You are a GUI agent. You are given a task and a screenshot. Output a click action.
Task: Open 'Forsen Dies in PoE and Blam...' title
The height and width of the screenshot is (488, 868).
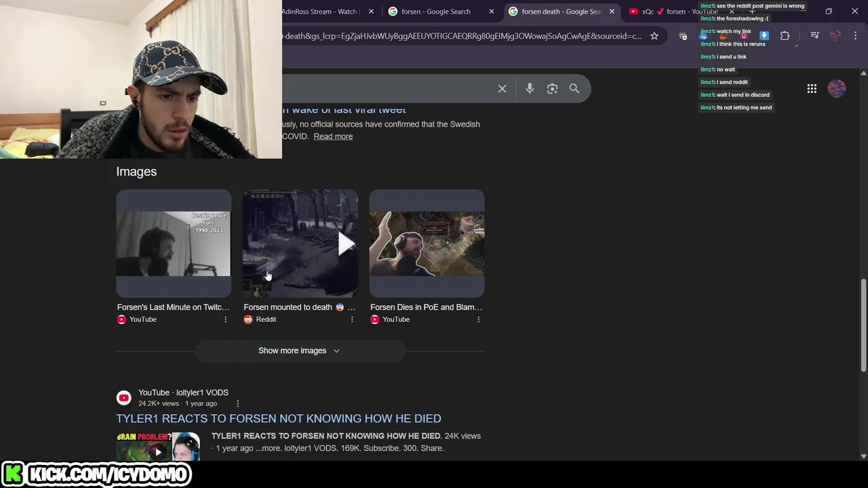pos(426,307)
